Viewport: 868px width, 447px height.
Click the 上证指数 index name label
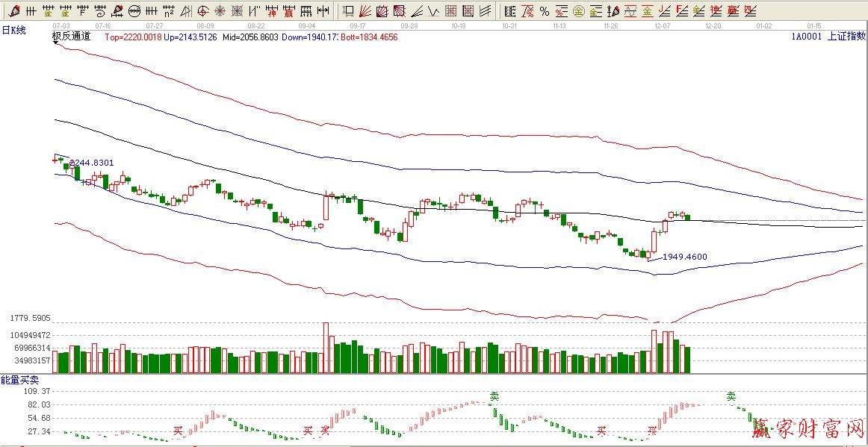click(846, 37)
